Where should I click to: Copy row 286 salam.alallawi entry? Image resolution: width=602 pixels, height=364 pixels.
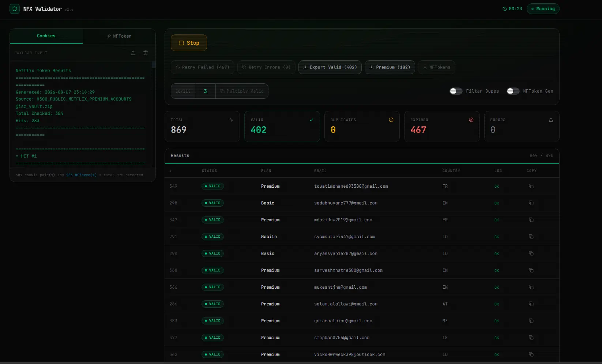pos(531,304)
